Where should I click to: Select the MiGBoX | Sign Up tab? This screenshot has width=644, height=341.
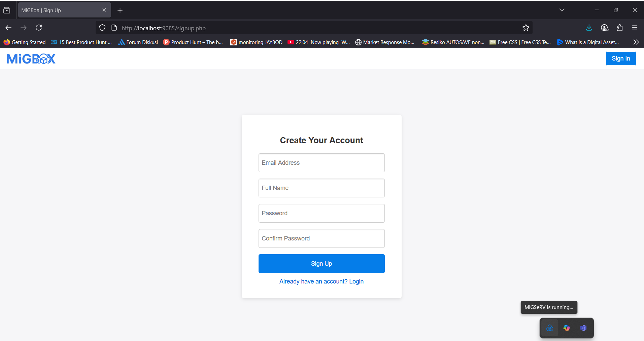[x=64, y=10]
